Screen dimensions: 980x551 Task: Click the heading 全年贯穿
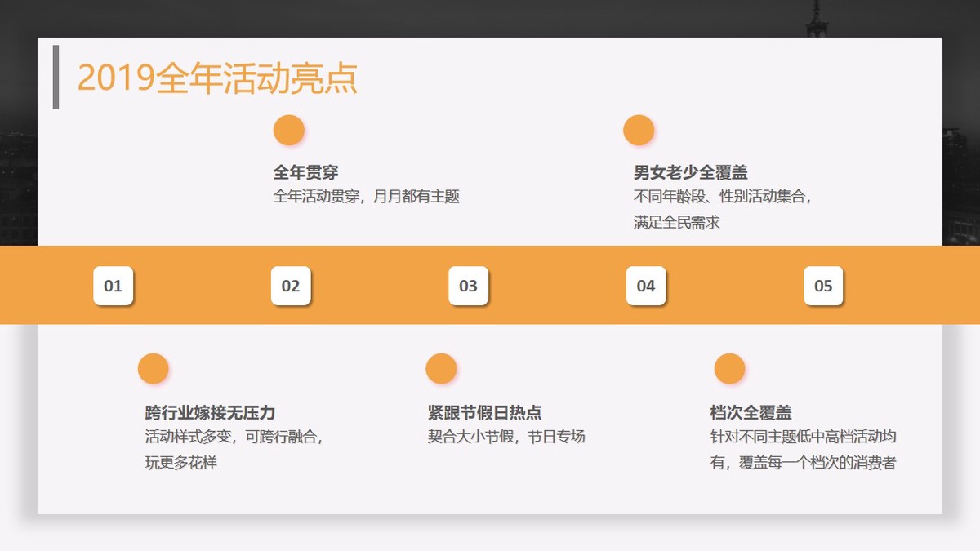pos(306,172)
